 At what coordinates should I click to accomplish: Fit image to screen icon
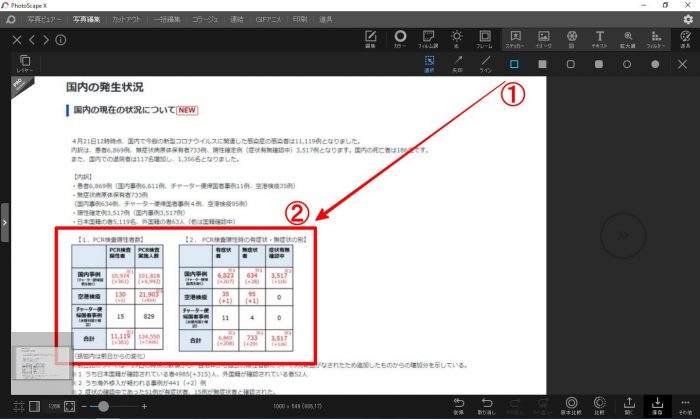click(x=70, y=407)
